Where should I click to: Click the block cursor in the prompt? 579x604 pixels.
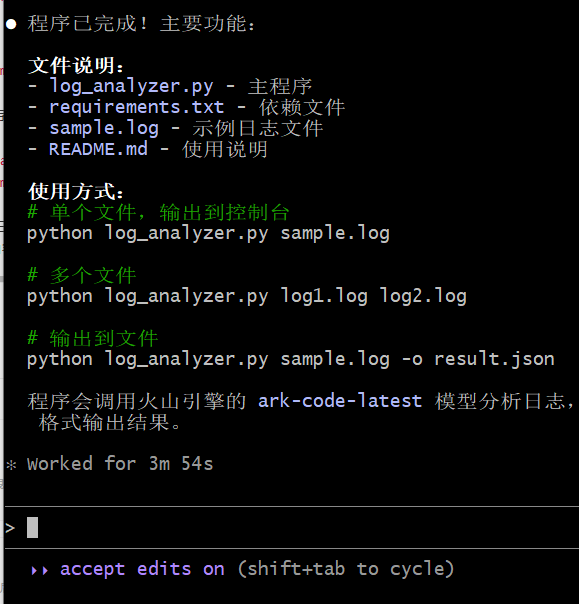[x=32, y=527]
